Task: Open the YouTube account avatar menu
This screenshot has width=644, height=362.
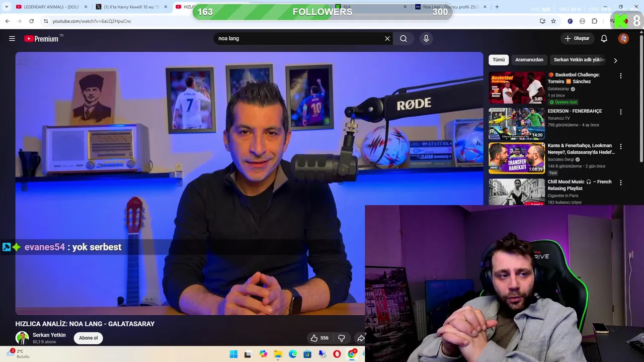Action: tap(623, 39)
